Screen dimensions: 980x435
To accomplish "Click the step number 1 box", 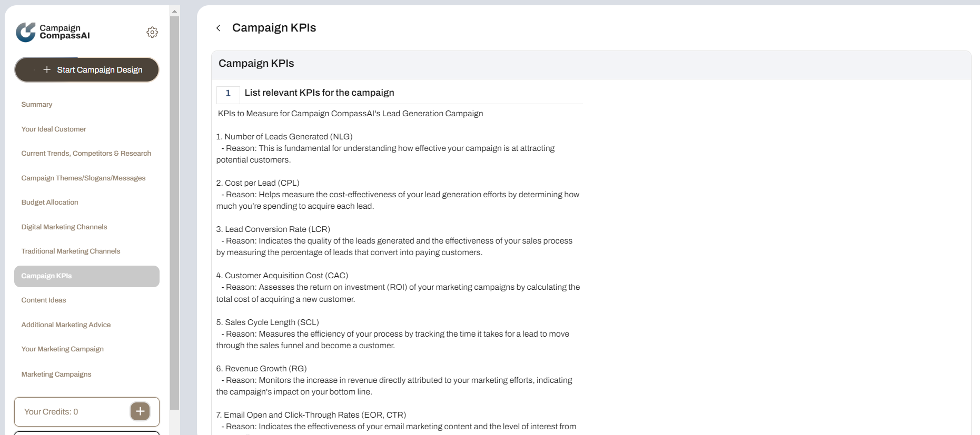I will pos(228,94).
